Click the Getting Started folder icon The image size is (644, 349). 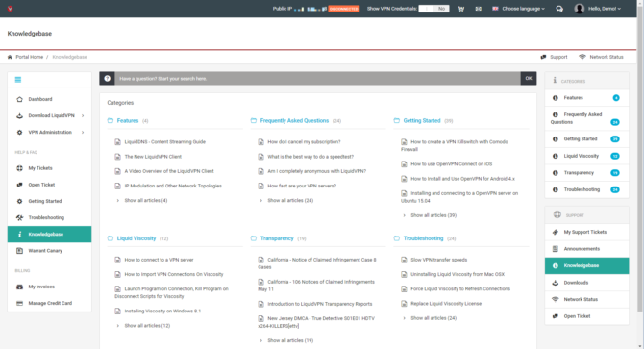(396, 121)
